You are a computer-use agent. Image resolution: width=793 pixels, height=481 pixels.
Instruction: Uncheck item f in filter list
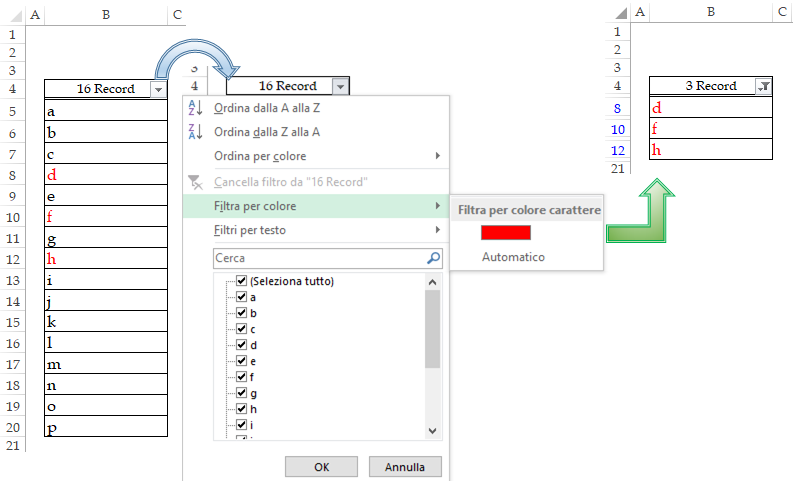[242, 377]
